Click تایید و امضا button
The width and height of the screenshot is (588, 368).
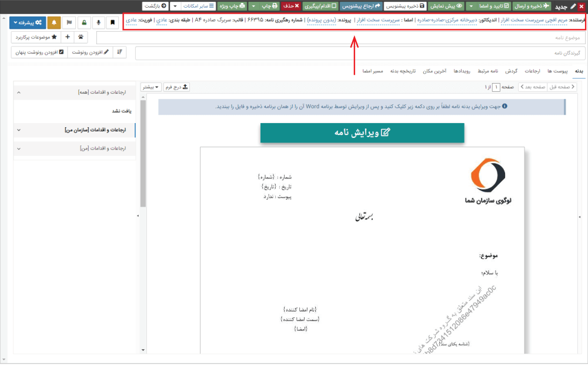pos(495,6)
